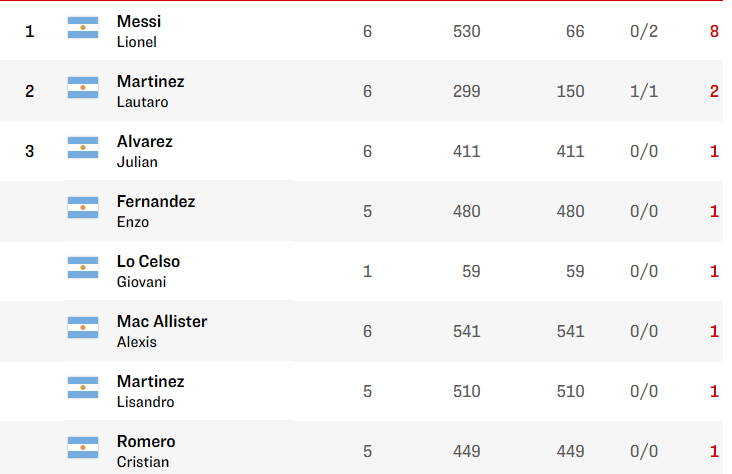Select Giovani Lo Celso's name
This screenshot has height=474, width=732.
pos(148,271)
